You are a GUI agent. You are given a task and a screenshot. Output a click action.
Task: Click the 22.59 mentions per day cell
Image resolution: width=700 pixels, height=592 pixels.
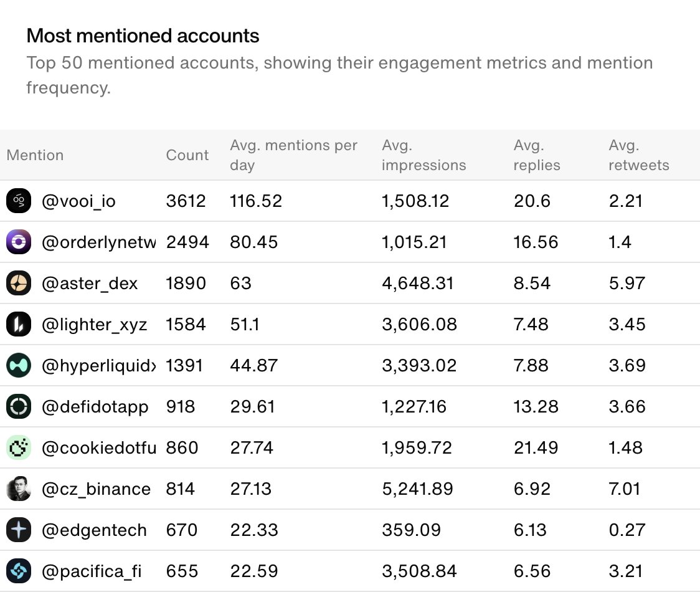pos(254,571)
